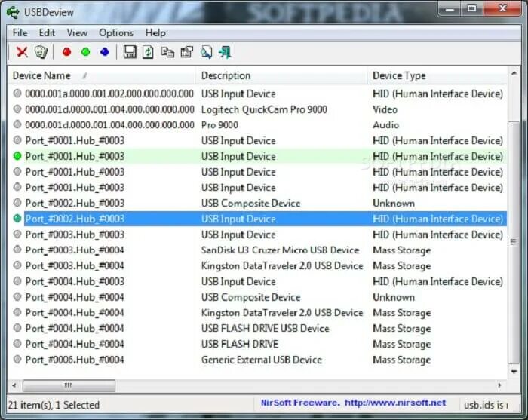
Task: Open the Help menu
Action: coord(155,33)
